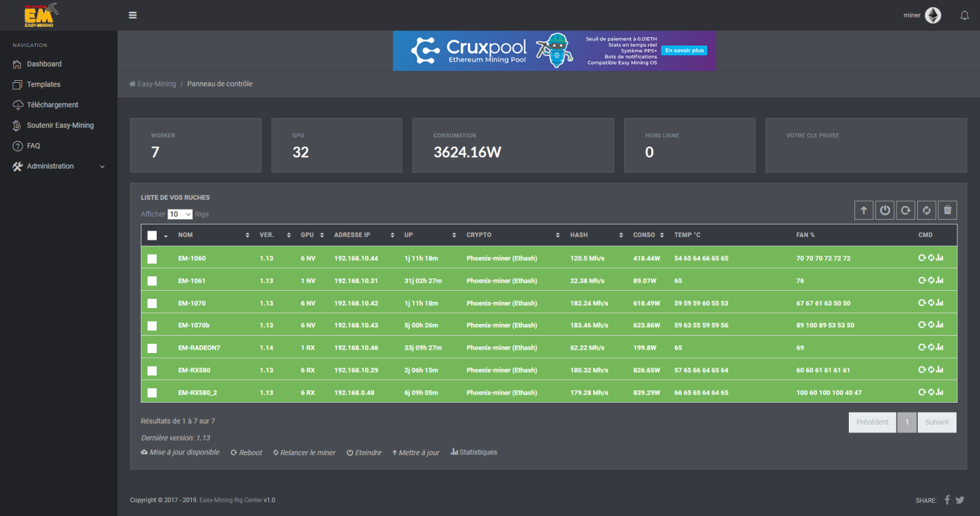Toggle the select-all checkbox in the table header

coord(152,235)
